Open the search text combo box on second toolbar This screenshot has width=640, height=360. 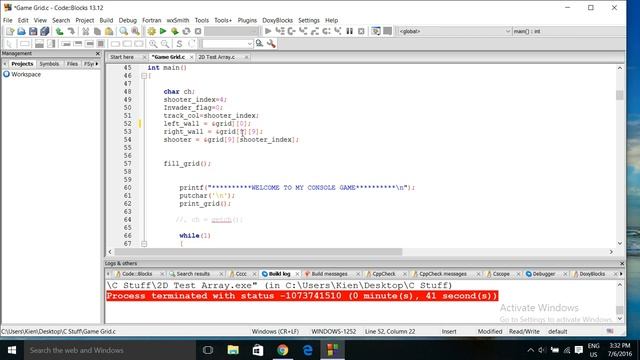[x=227, y=44]
